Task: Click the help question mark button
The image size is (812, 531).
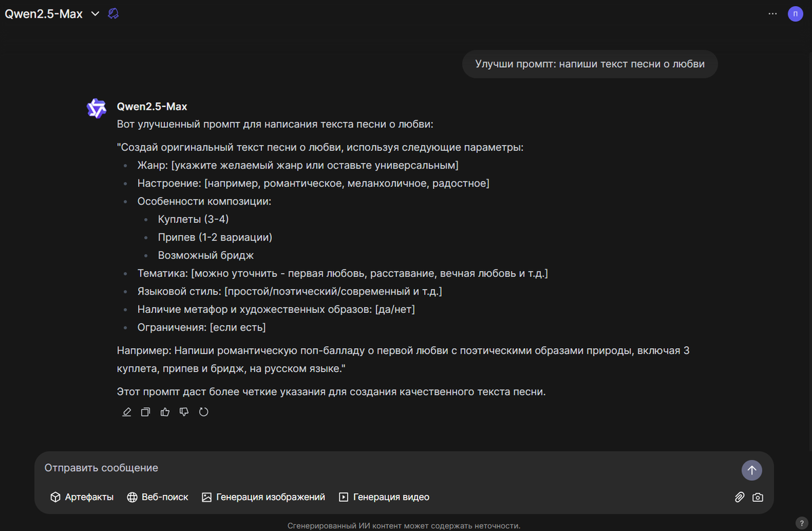Action: click(801, 523)
